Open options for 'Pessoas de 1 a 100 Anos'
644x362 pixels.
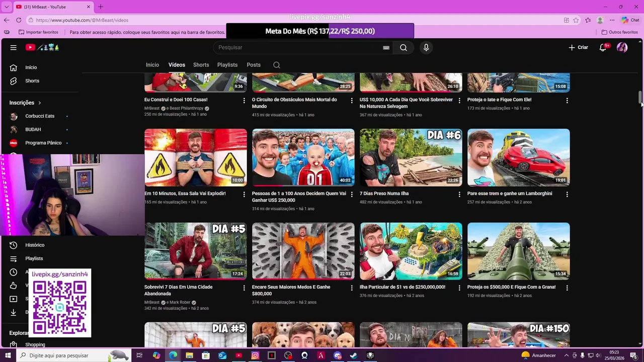352,194
